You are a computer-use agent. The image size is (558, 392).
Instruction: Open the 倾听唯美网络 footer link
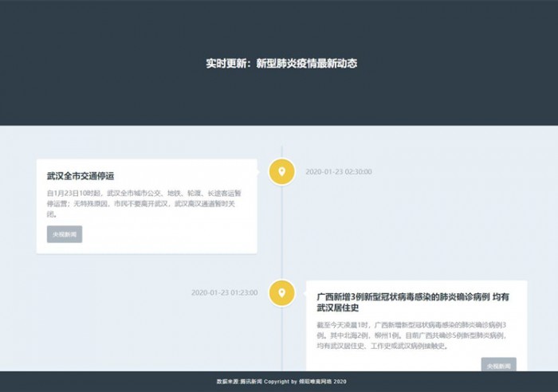point(316,382)
